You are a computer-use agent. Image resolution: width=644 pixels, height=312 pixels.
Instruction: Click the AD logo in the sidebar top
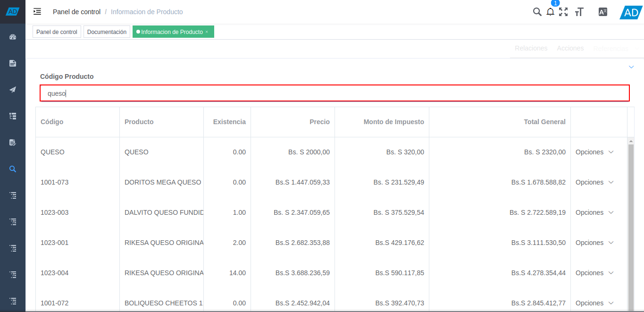[x=13, y=11]
